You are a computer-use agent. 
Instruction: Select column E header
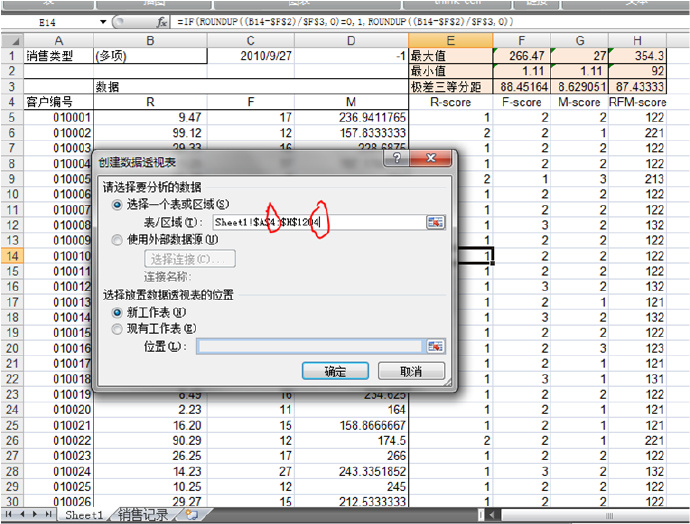pyautogui.click(x=451, y=41)
